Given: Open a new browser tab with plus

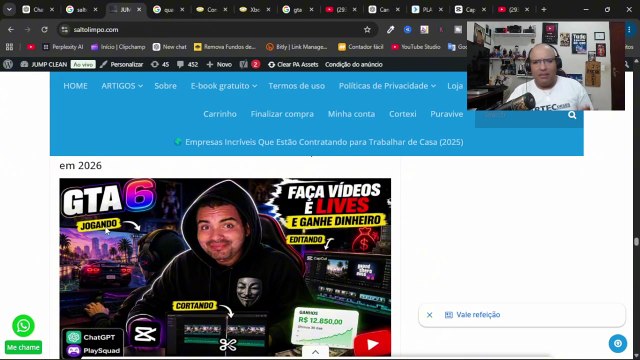Looking at the screenshot, I should tap(544, 9).
